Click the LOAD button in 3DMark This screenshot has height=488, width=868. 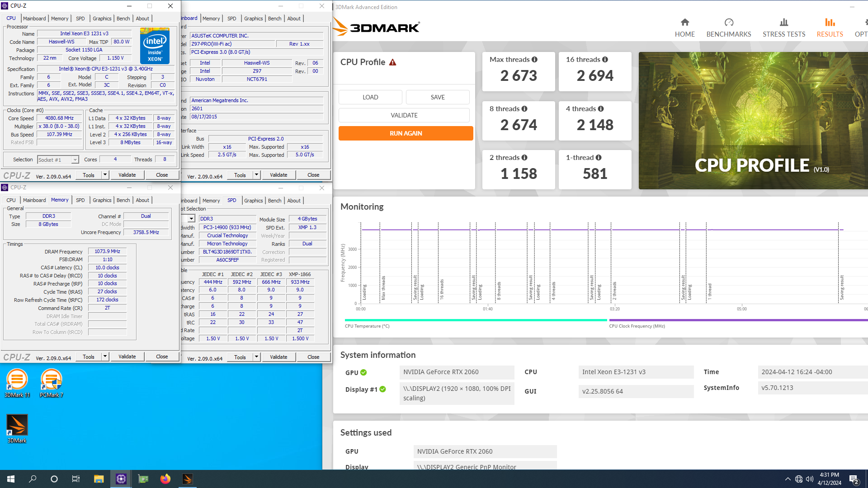coord(370,97)
